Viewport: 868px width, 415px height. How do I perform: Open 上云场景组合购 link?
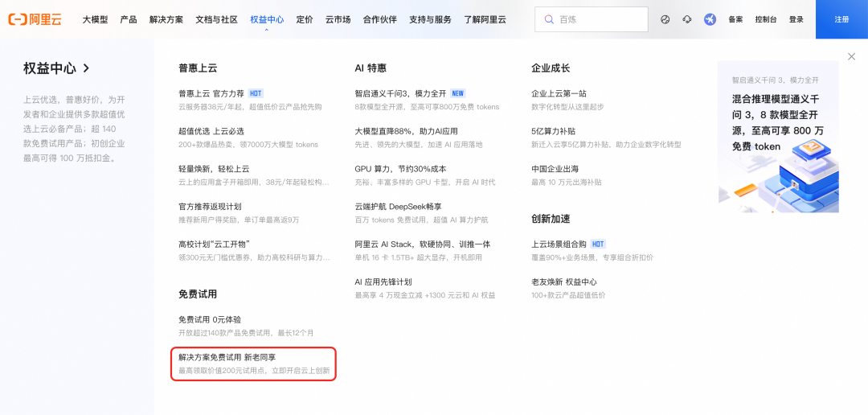click(x=559, y=244)
